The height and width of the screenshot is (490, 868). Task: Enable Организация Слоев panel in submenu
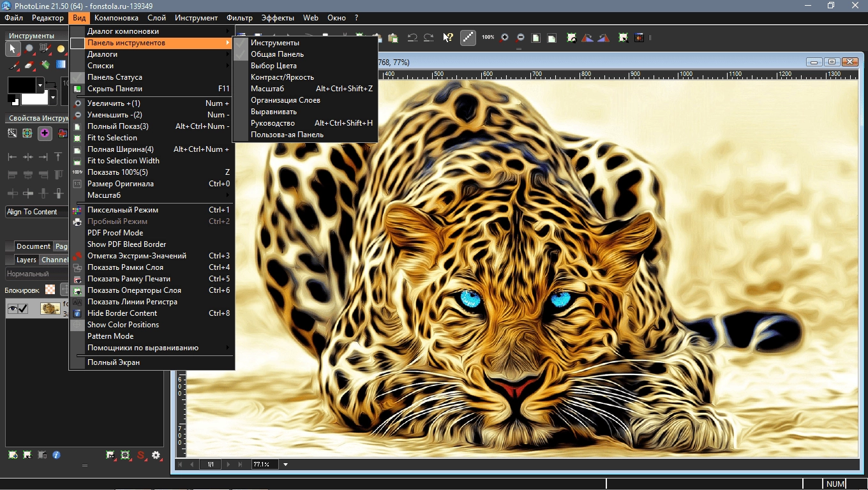coord(305,100)
